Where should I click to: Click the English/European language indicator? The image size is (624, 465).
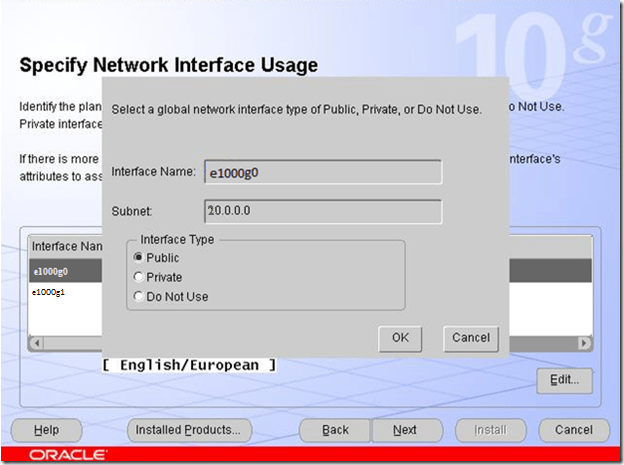point(189,365)
